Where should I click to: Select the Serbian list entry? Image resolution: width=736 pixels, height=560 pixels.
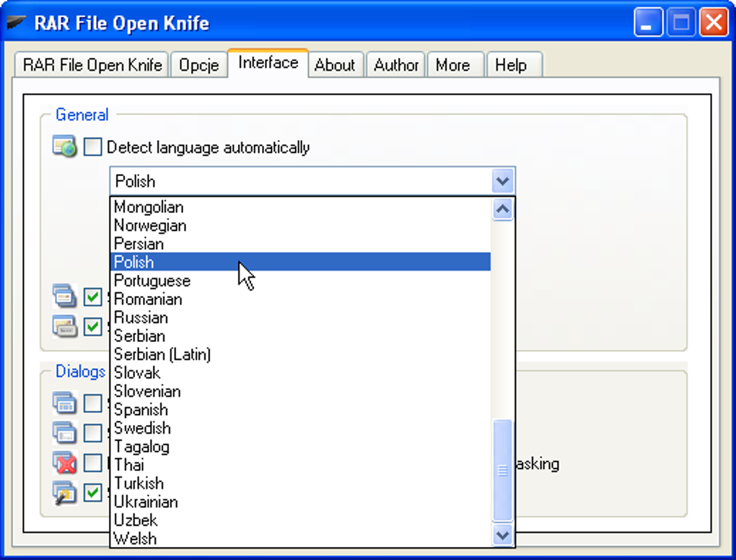pos(300,336)
